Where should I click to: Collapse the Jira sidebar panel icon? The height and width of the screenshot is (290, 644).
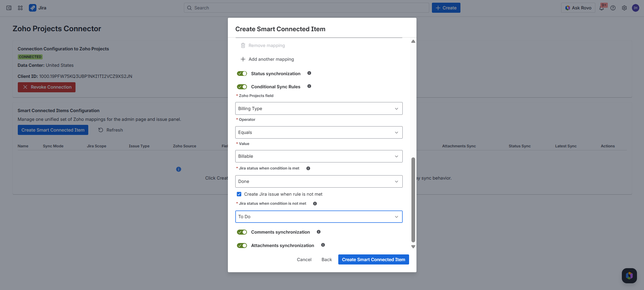9,8
